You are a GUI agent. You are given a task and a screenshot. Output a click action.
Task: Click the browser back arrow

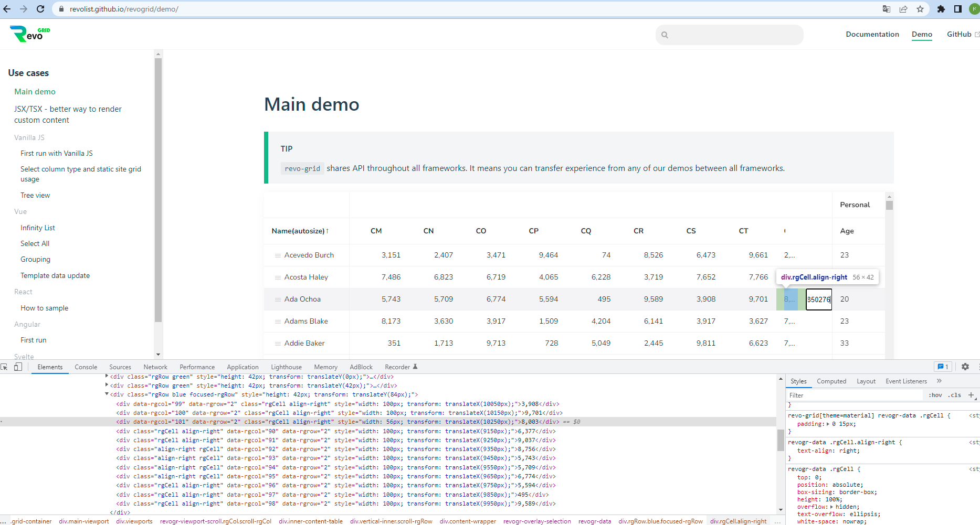pos(7,9)
